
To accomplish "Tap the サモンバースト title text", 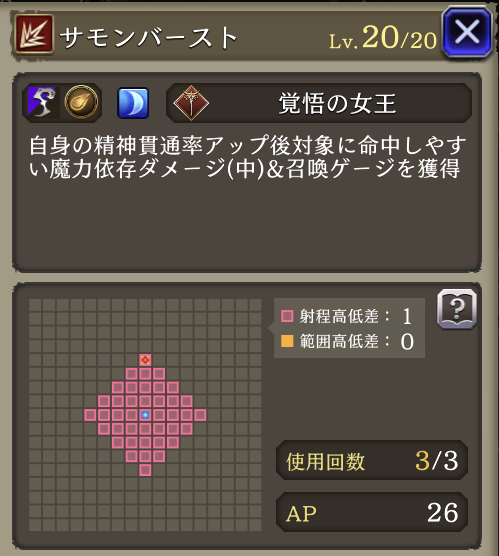I will point(149,37).
